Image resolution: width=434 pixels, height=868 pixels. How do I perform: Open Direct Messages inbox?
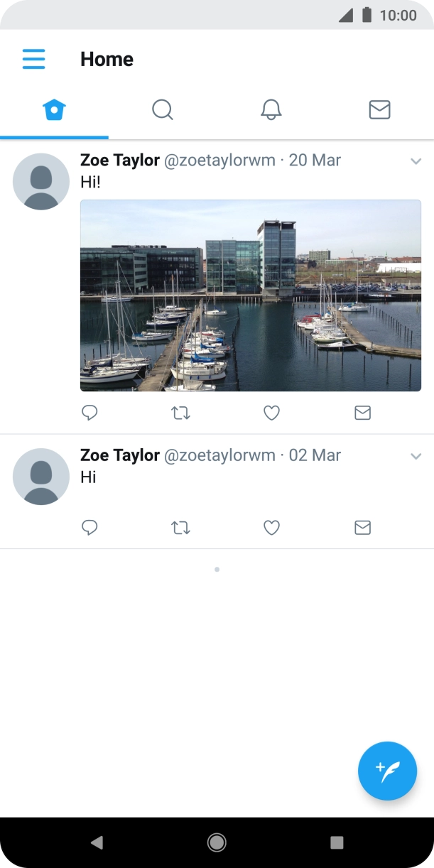(x=380, y=109)
